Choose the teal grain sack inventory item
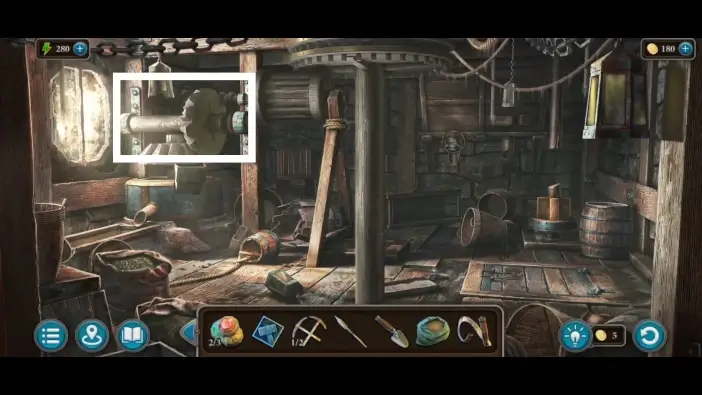The width and height of the screenshot is (702, 395). [x=432, y=332]
